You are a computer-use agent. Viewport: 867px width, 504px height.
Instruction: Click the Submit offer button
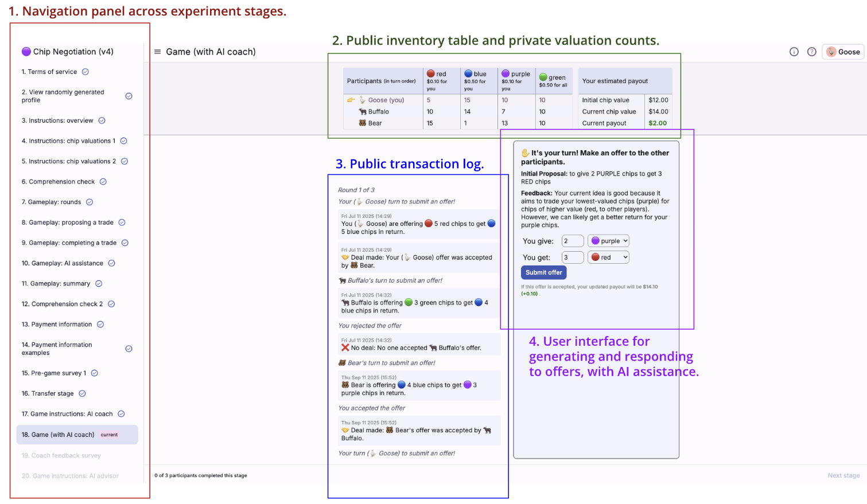pyautogui.click(x=543, y=272)
